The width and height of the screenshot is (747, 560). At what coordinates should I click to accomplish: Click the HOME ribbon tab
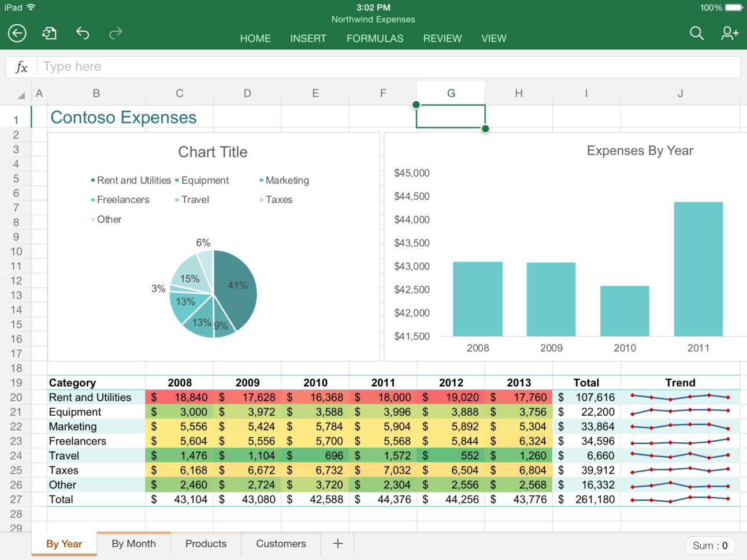click(255, 38)
